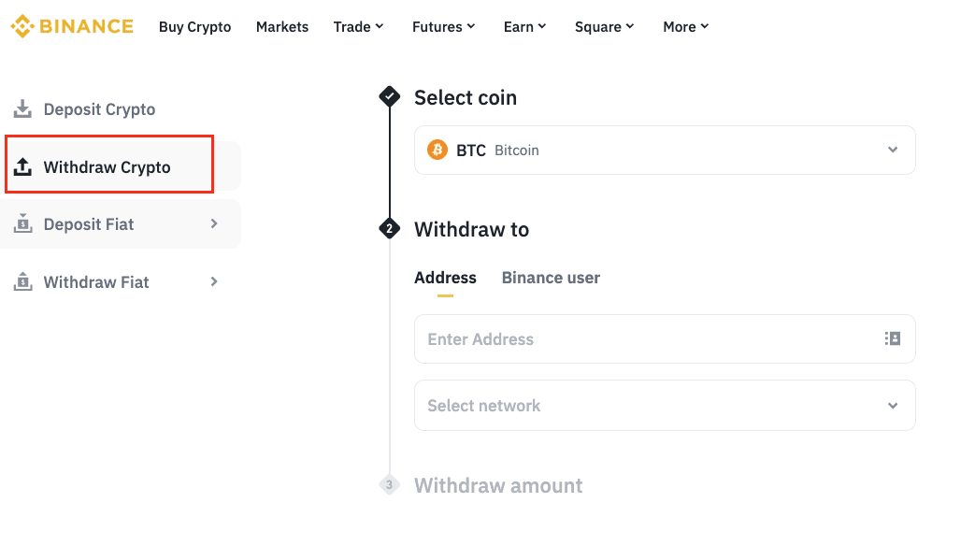Open the Trade menu
Image resolution: width=975 pixels, height=560 pixels.
click(x=358, y=27)
